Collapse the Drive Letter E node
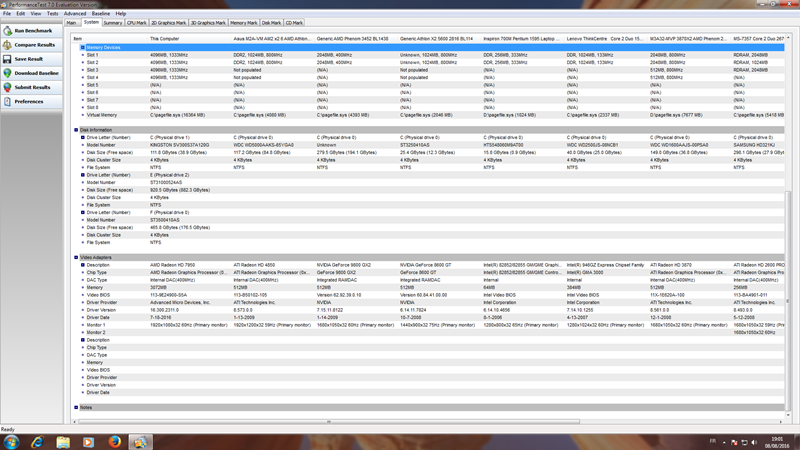This screenshot has width=800, height=450. 83,175
